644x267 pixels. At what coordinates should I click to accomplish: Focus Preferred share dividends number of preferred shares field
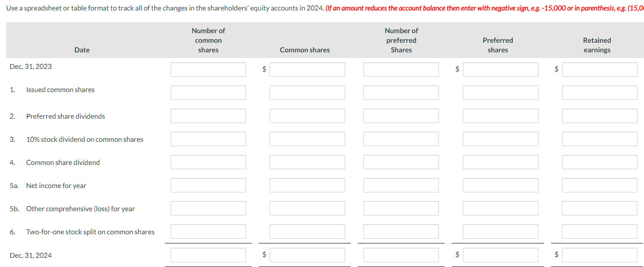[401, 116]
